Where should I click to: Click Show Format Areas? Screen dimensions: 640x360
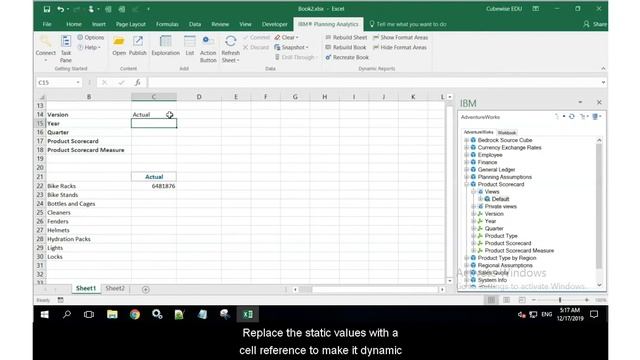(x=400, y=37)
